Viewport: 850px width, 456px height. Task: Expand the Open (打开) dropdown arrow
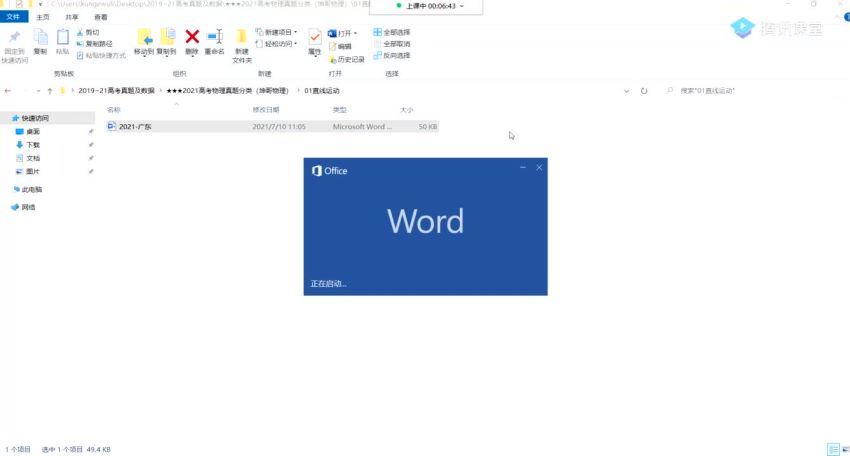point(355,33)
